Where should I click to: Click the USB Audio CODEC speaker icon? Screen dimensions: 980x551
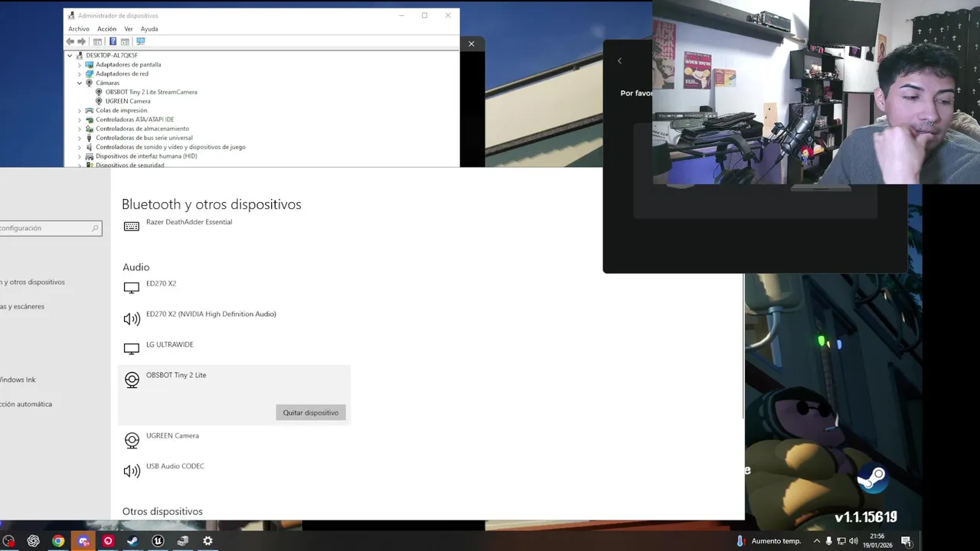132,471
